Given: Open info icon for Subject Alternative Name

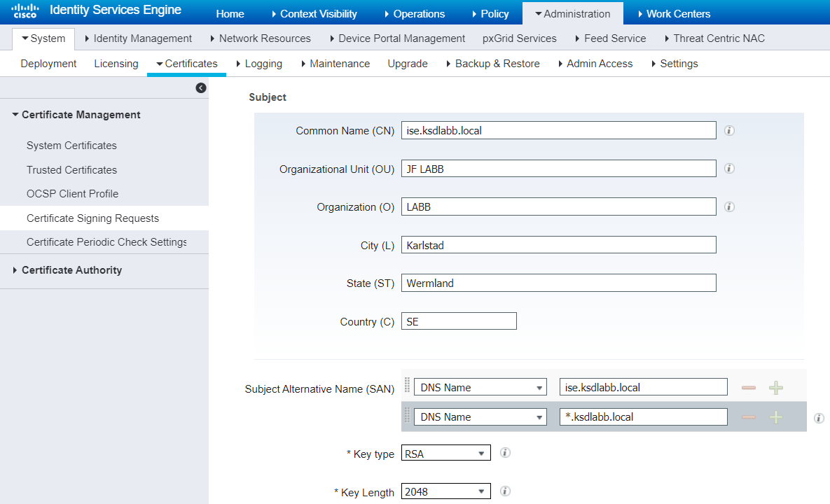Looking at the screenshot, I should (819, 419).
